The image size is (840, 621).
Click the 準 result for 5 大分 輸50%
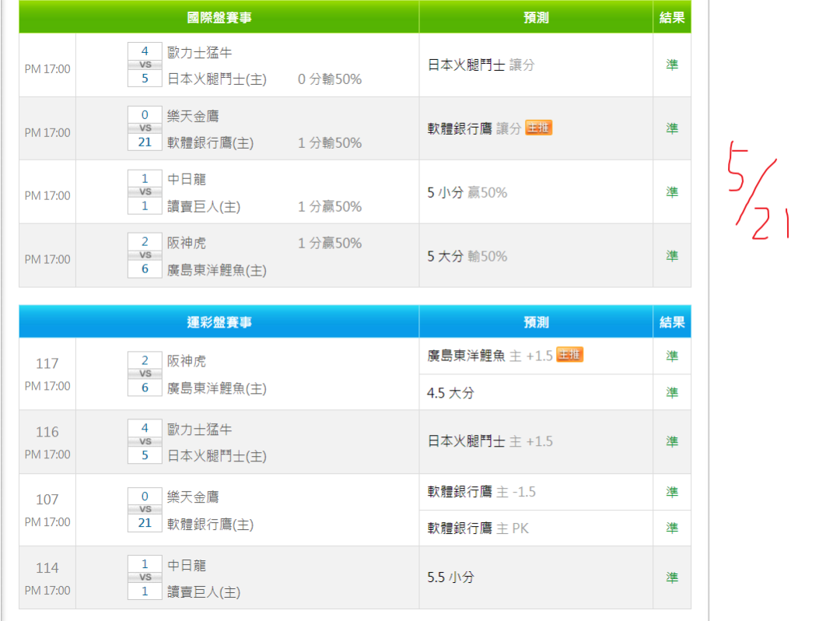pyautogui.click(x=672, y=256)
